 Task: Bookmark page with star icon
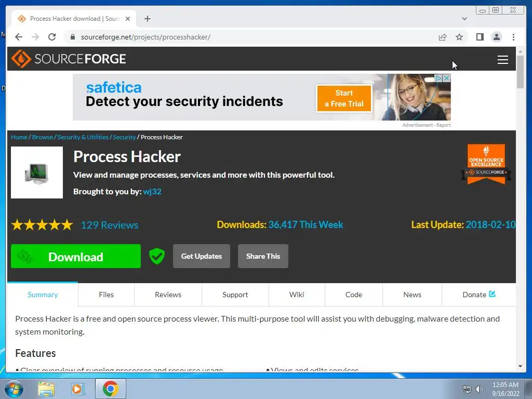pyautogui.click(x=459, y=37)
